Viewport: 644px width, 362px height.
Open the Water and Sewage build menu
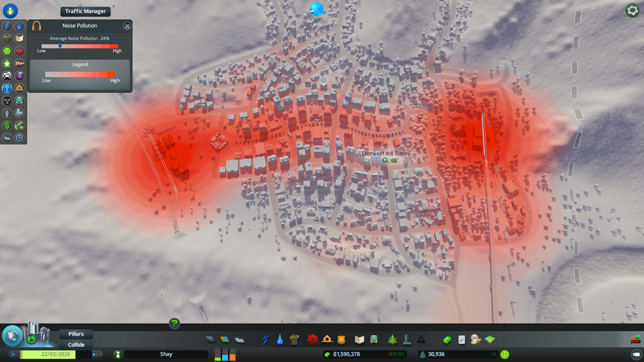[x=280, y=339]
